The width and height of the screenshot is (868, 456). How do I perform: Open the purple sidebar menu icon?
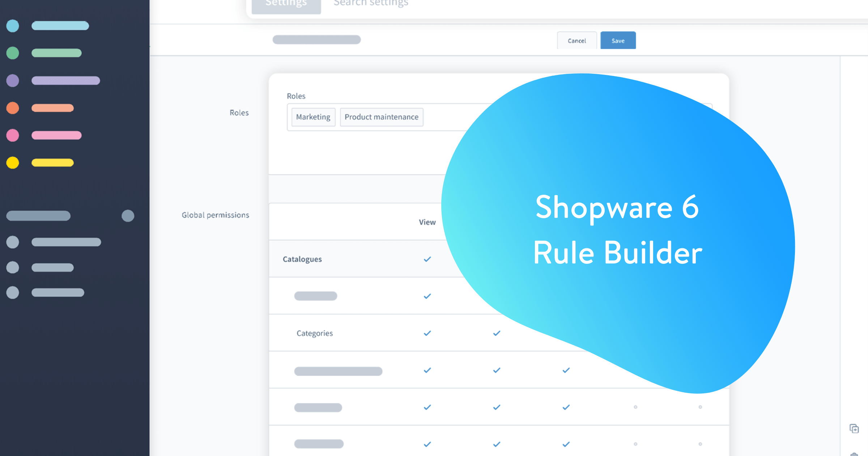tap(13, 80)
